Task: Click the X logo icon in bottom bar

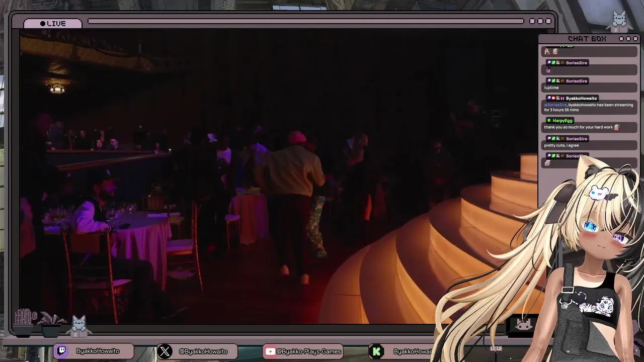Action: coord(165,351)
